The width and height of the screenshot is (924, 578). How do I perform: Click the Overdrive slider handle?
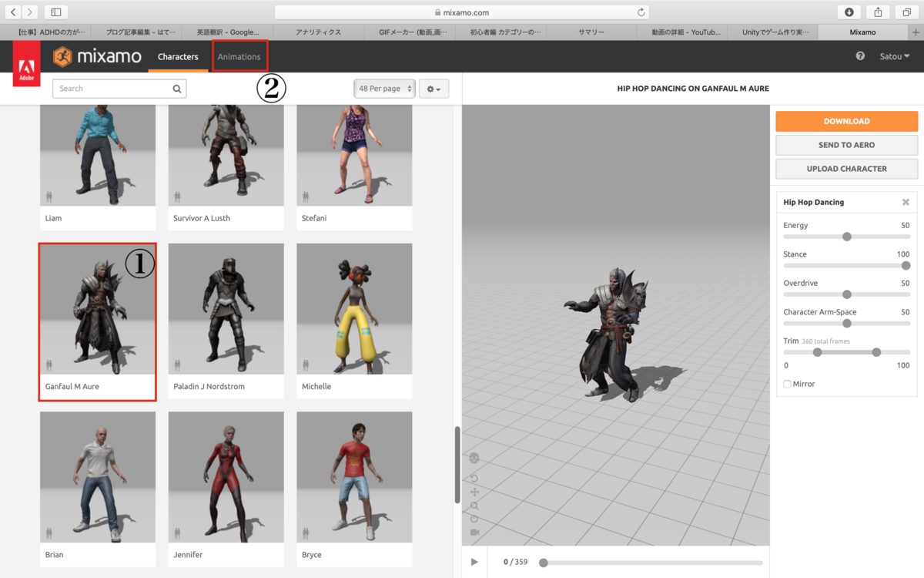[847, 294]
